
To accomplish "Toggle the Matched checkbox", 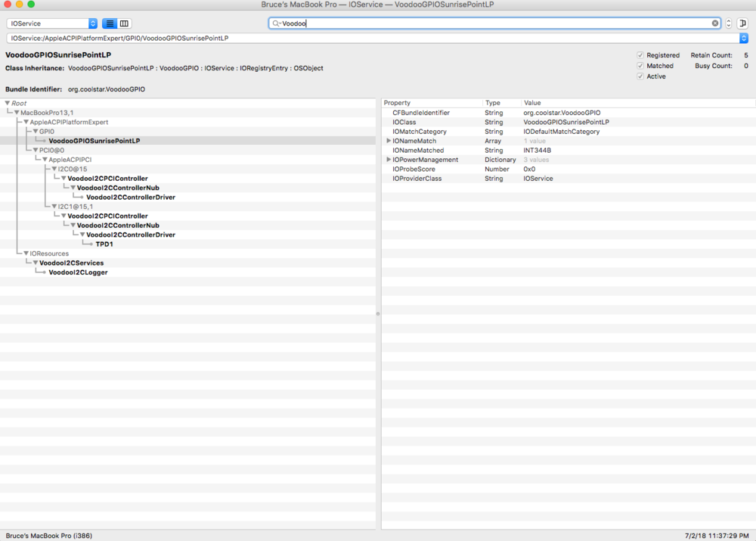I will [640, 66].
